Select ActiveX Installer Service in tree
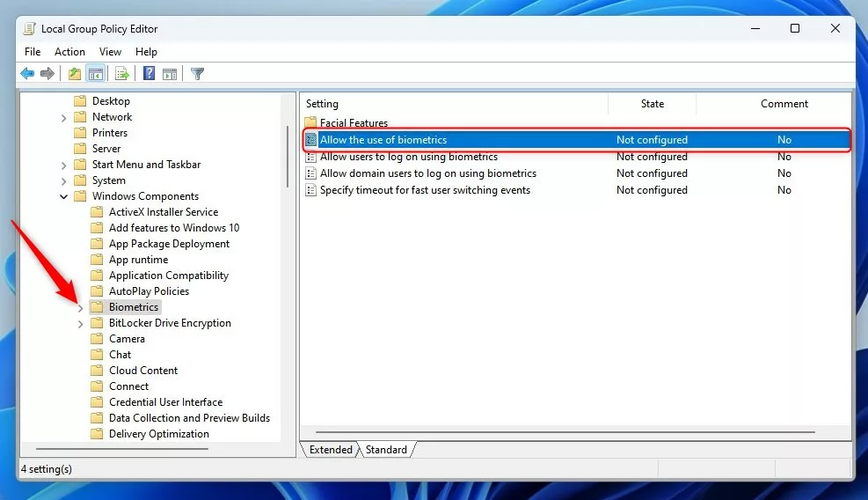 (x=164, y=212)
